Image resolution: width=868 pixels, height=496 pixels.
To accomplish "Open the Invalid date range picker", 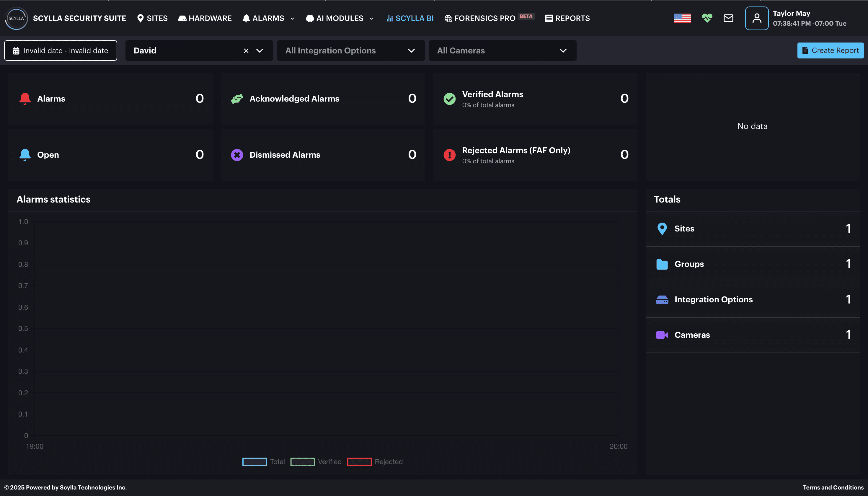I will coord(61,51).
